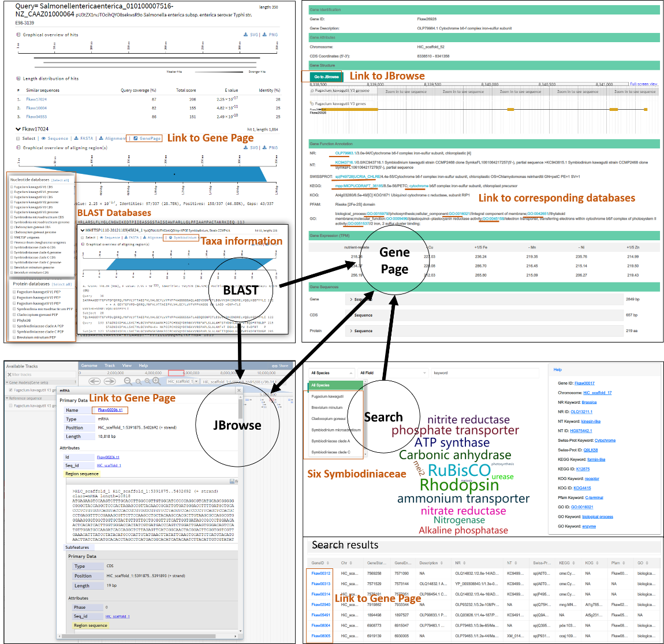Download hits overview as PNG
664x644 pixels.
pos(270,35)
